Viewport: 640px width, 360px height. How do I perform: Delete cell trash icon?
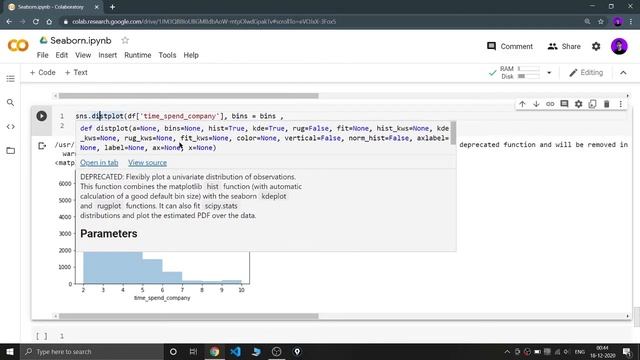(x=607, y=104)
